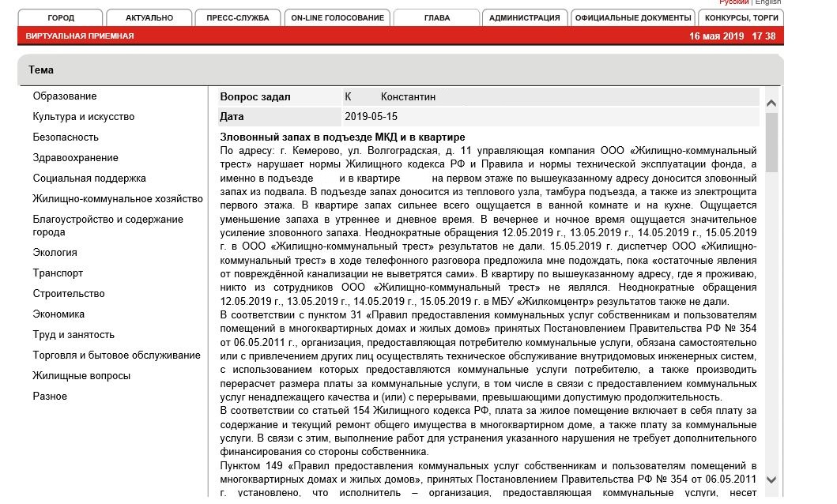This screenshot has height=504, width=837.
Task: Open the ГОРОД tab
Action: pos(60,17)
